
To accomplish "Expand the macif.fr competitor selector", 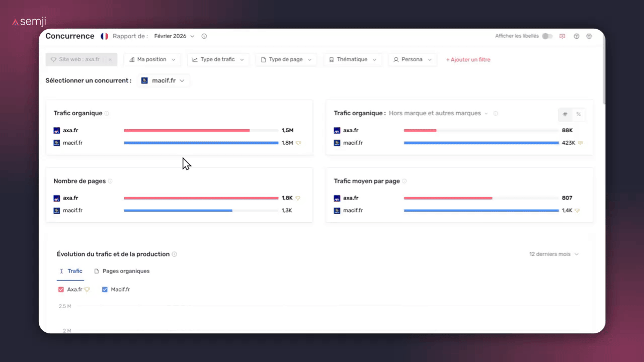I will 164,80.
